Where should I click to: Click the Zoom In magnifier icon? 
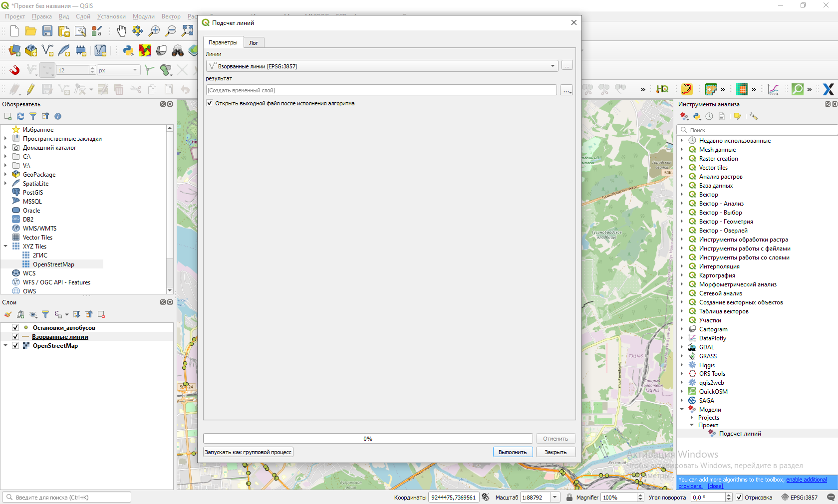click(x=154, y=31)
